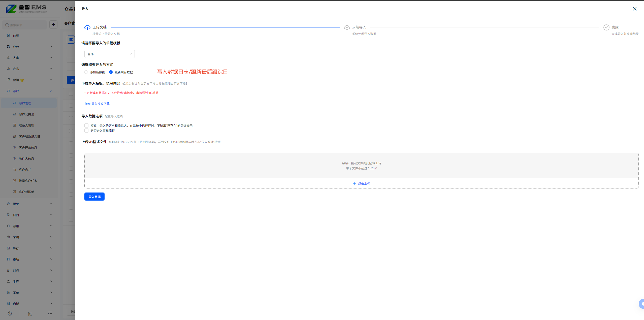Screen dimensions: 644x320
Task: Click the cloud import step icon
Action: (x=347, y=27)
